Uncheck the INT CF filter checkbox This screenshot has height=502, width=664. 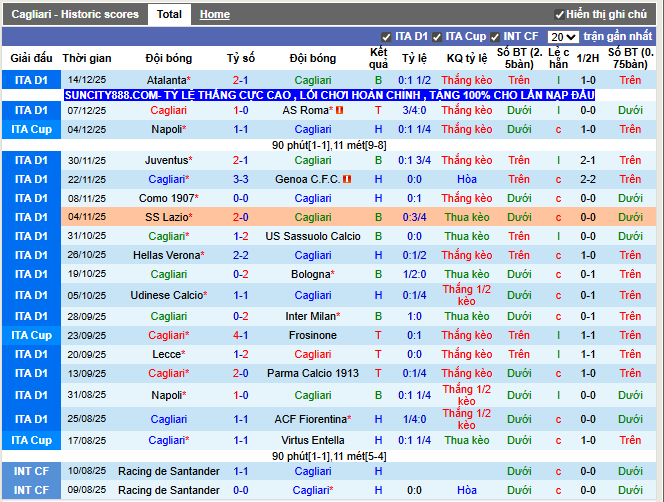(x=495, y=37)
